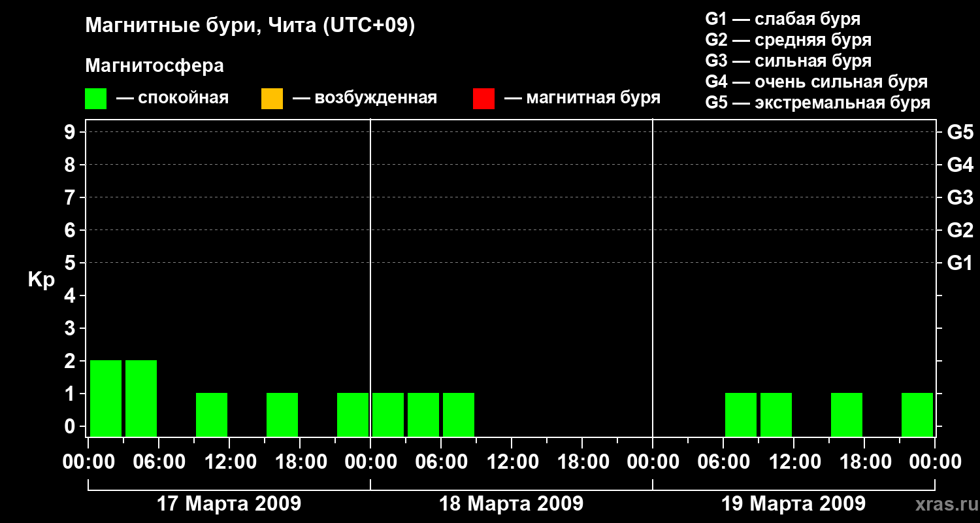This screenshot has width=980, height=523.
Task: Click the 'Магнитосфера' heading
Action: point(154,66)
